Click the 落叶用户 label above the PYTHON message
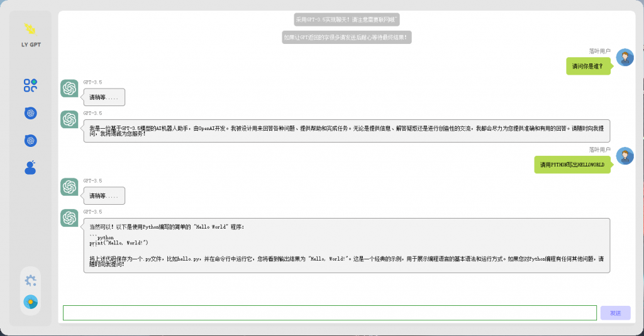The width and height of the screenshot is (644, 336). pos(599,149)
